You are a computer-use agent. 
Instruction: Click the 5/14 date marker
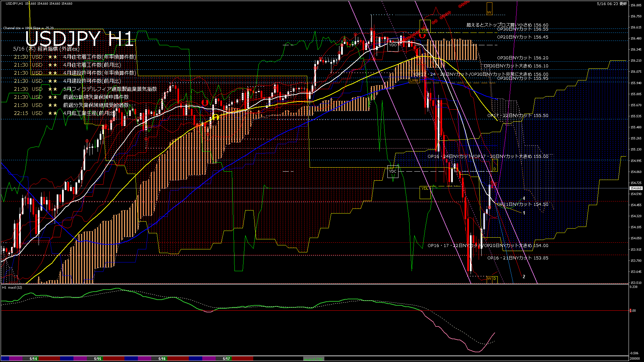[33, 359]
